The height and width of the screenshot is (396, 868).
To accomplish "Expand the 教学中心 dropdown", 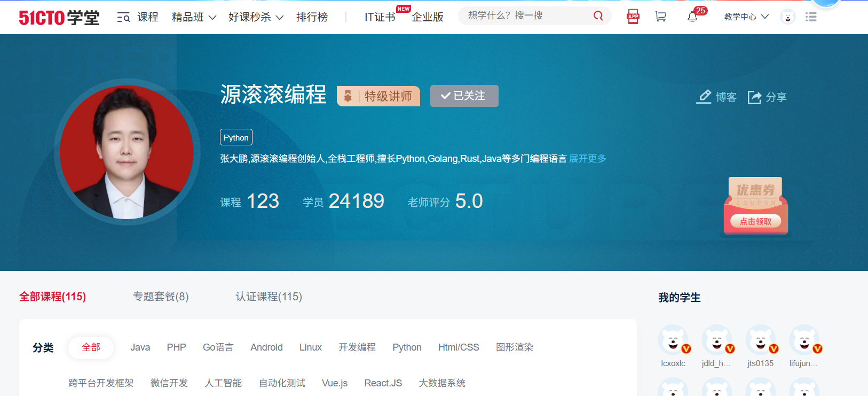I will point(746,17).
